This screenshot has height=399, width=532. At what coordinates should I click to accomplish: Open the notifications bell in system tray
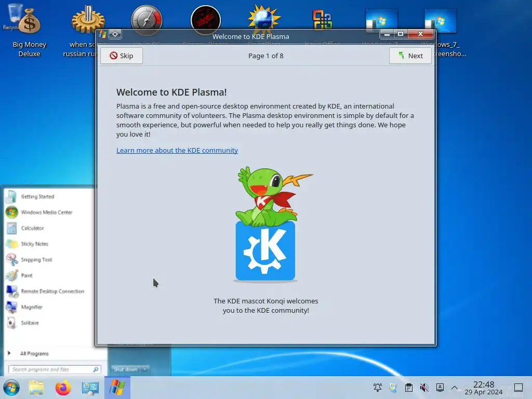(x=378, y=388)
